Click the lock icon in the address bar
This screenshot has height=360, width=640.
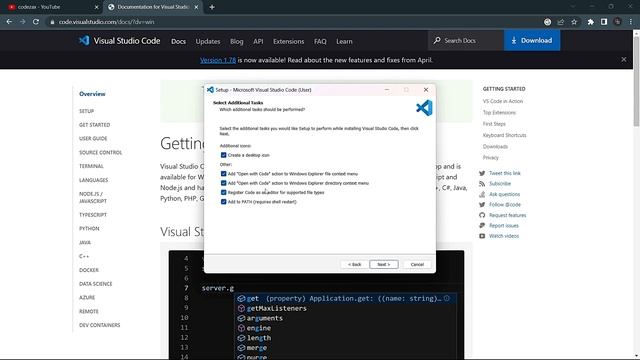click(52, 22)
